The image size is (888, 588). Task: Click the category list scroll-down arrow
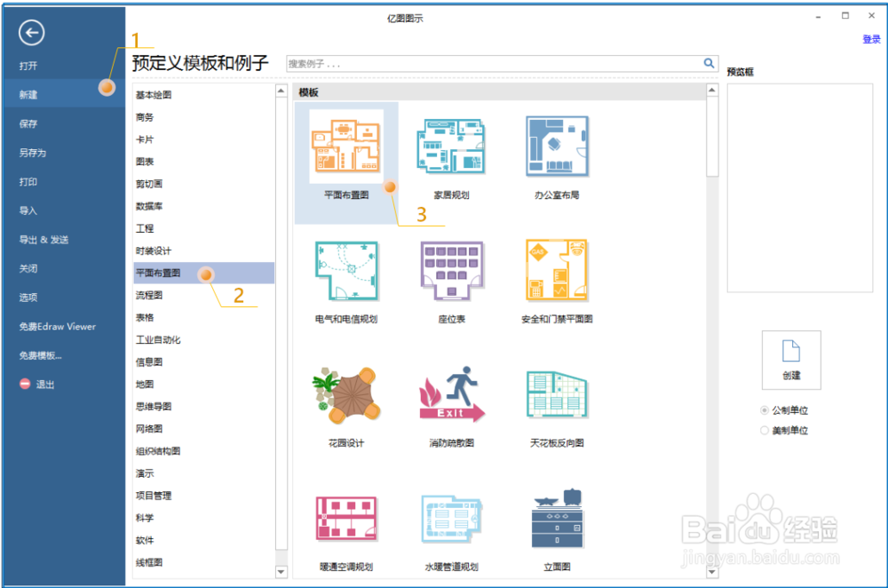click(281, 572)
